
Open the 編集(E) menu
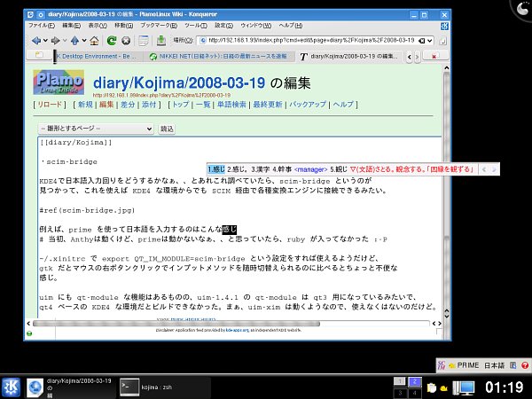click(71, 26)
